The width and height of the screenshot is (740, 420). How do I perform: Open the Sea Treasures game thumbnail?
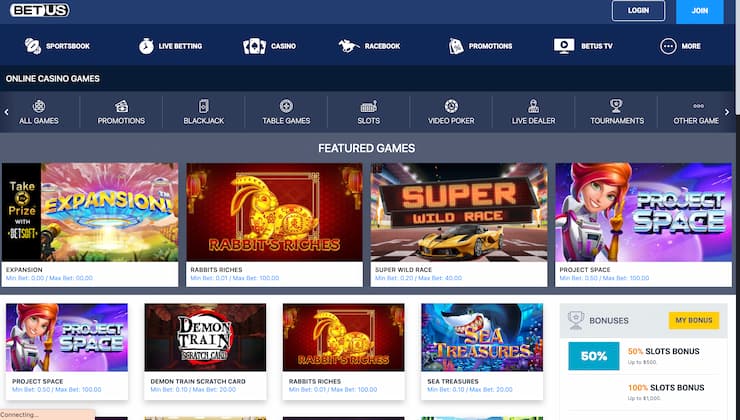tap(482, 337)
